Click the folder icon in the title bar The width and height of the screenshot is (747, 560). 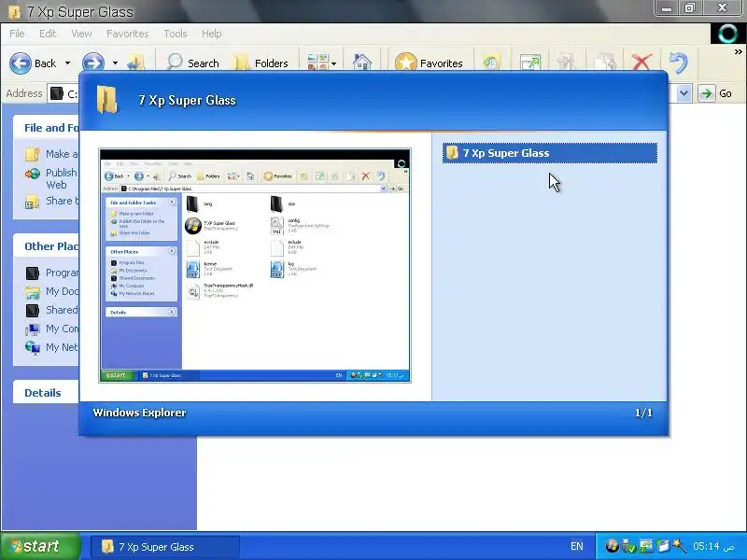14,11
